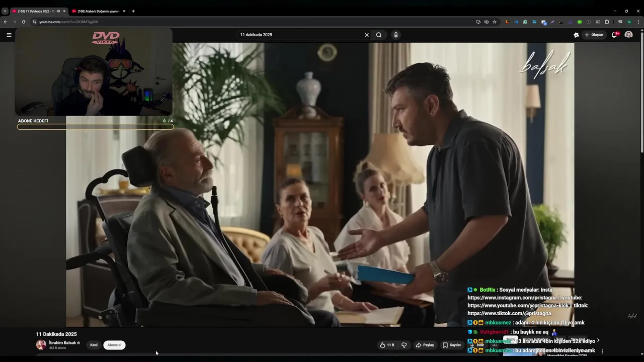Expand the tab search dropdown arrow
The width and height of the screenshot is (644, 362).
click(x=5, y=11)
